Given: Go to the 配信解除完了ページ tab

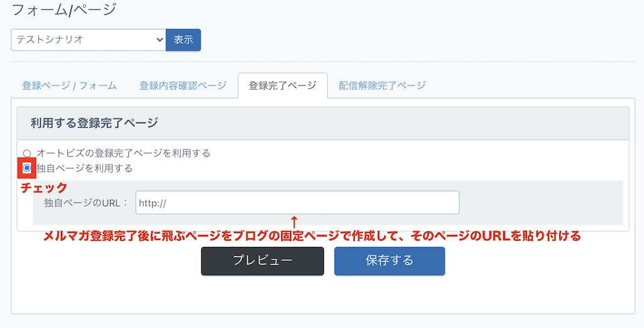Looking at the screenshot, I should point(382,85).
